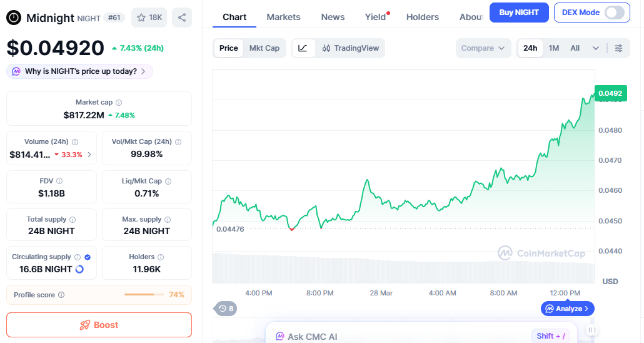The image size is (644, 343).
Task: Open FDV info icon
Action: (59, 181)
